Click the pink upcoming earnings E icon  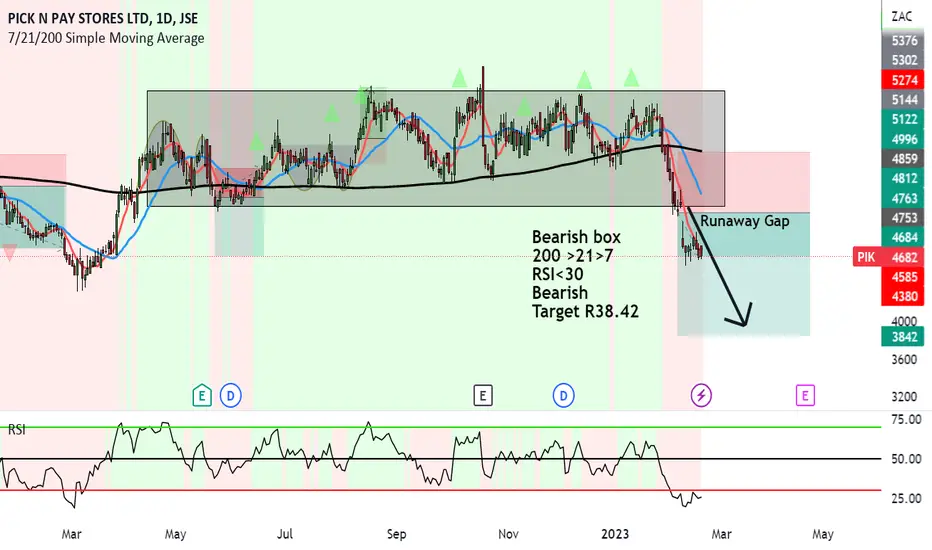(x=805, y=395)
